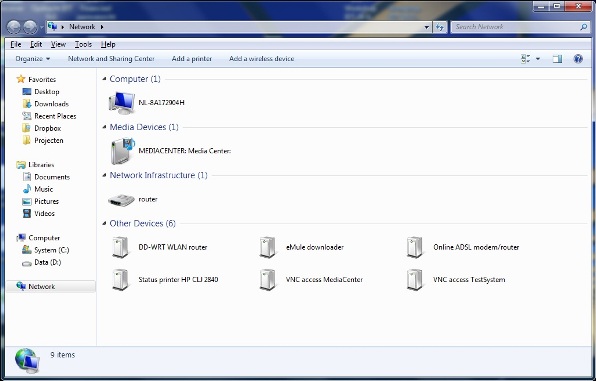Go to Desktop in Favorites

47,92
